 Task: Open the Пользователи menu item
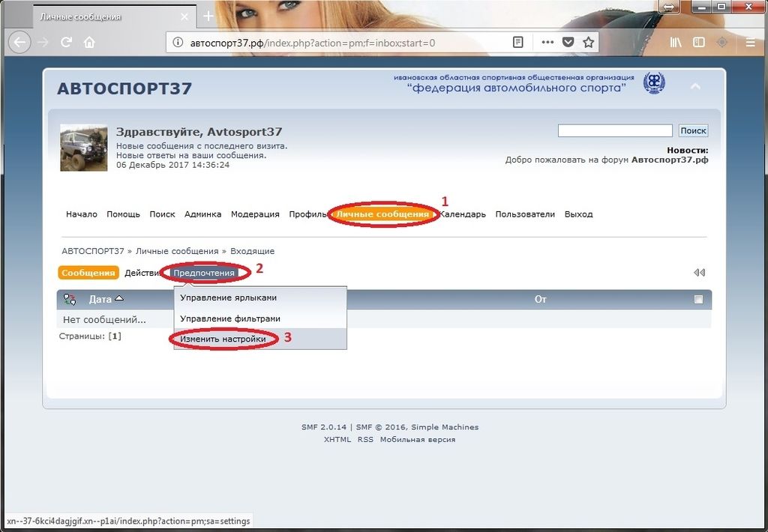coord(525,214)
